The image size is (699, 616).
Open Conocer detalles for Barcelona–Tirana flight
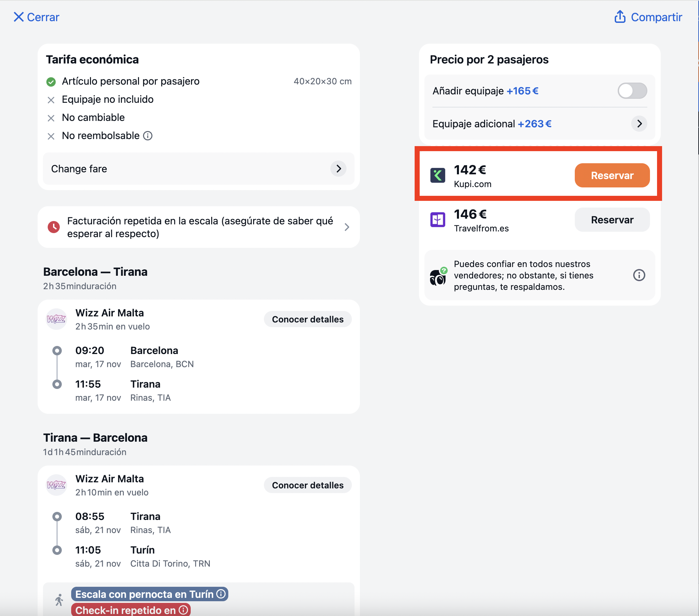pyautogui.click(x=308, y=319)
